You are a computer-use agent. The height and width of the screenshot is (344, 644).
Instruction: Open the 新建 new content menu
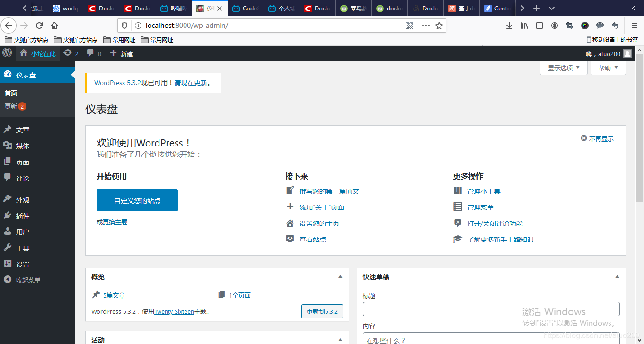[122, 53]
